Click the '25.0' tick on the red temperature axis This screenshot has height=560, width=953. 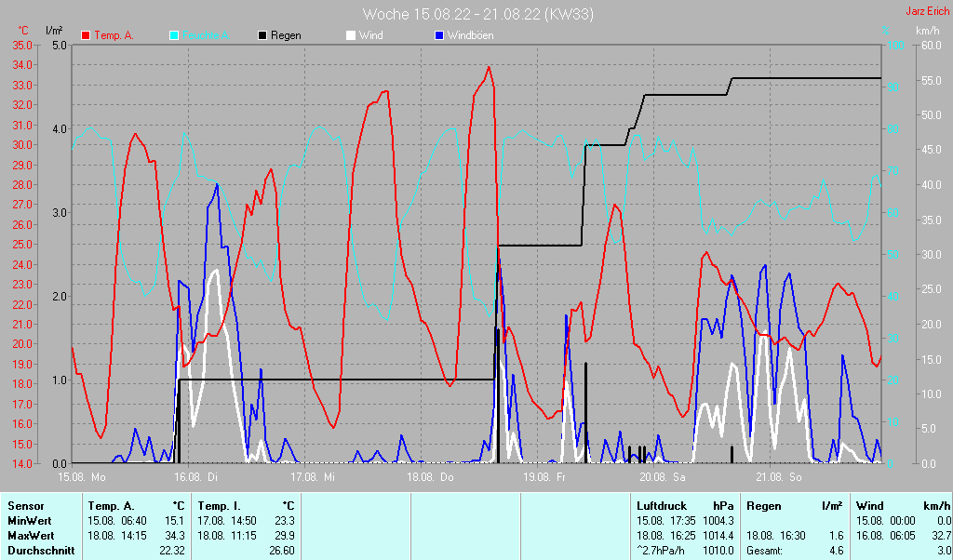[22, 245]
